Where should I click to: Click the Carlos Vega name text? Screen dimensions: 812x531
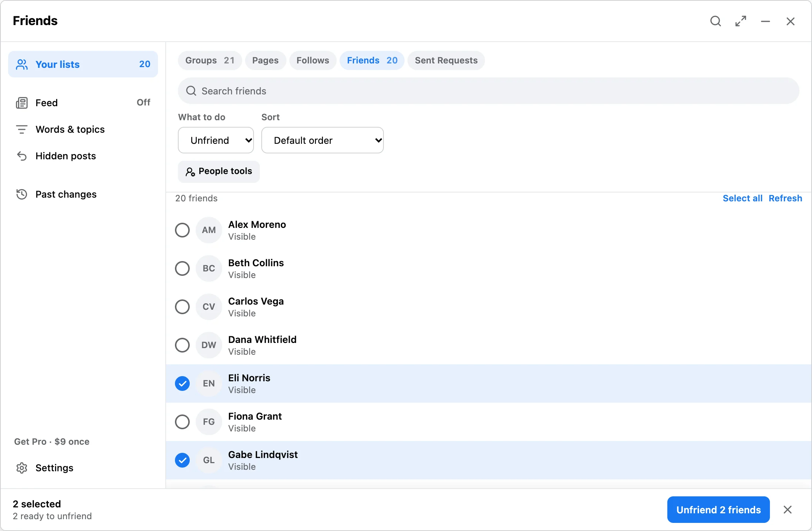pos(256,301)
